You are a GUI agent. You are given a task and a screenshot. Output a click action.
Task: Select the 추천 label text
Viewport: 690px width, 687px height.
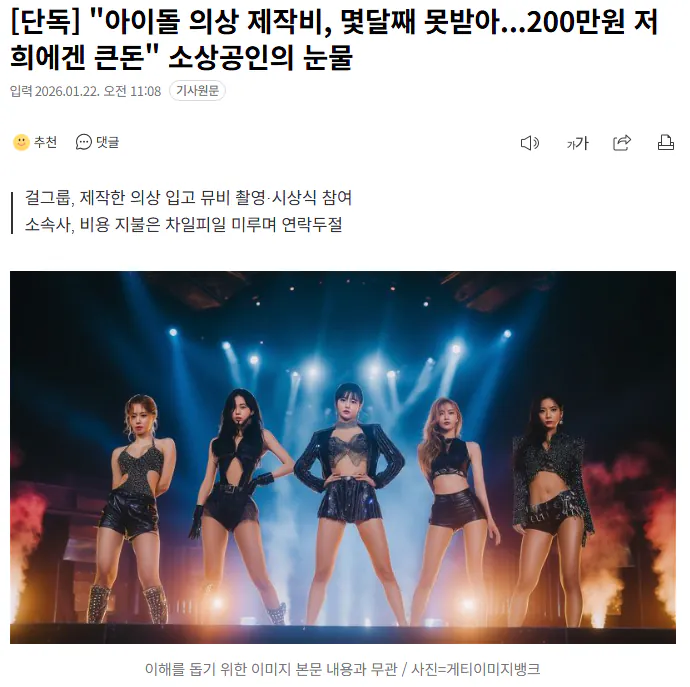pos(46,142)
